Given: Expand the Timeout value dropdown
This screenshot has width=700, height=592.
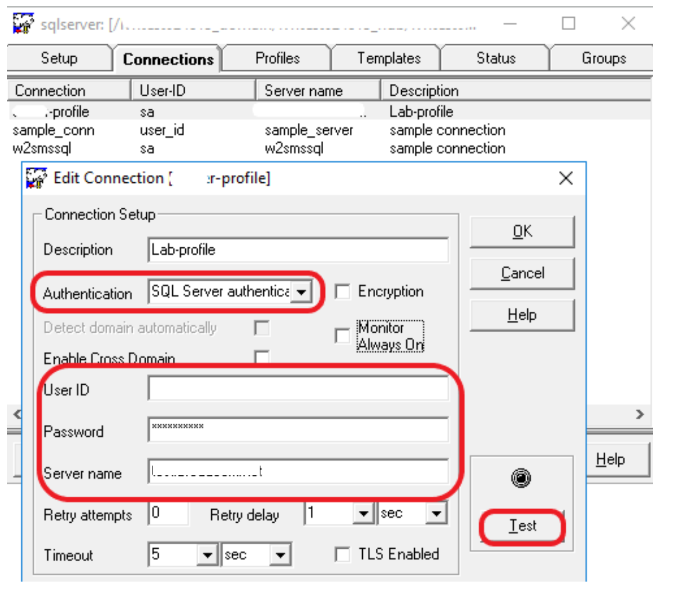Looking at the screenshot, I should [207, 555].
